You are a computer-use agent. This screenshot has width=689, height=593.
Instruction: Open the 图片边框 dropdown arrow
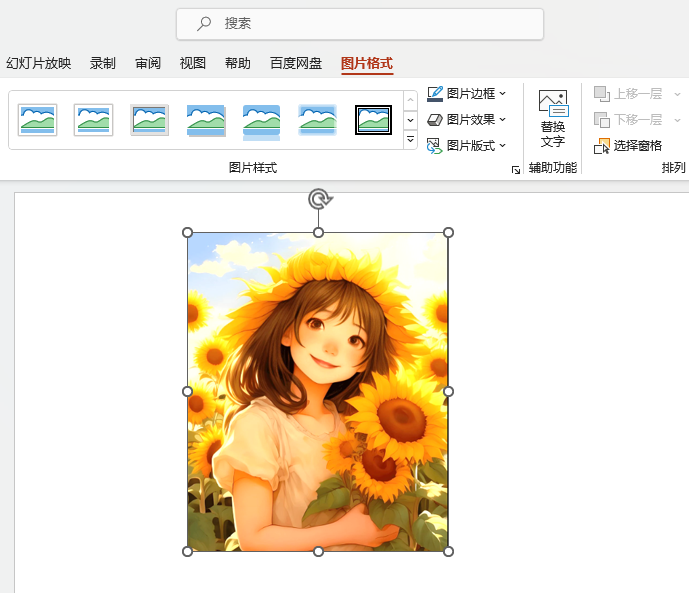(x=503, y=94)
